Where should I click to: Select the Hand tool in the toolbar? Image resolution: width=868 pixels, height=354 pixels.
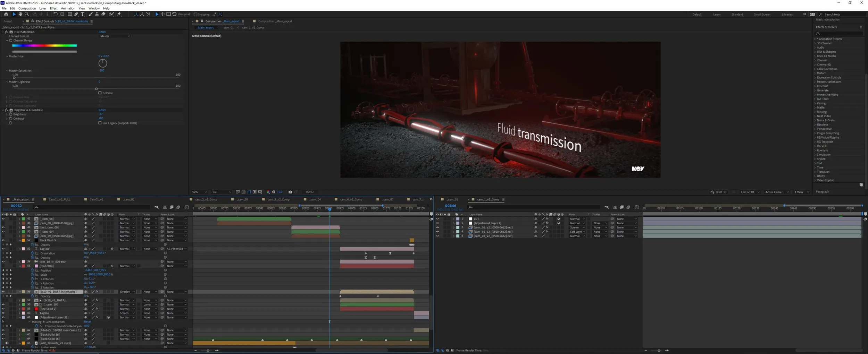pos(20,14)
